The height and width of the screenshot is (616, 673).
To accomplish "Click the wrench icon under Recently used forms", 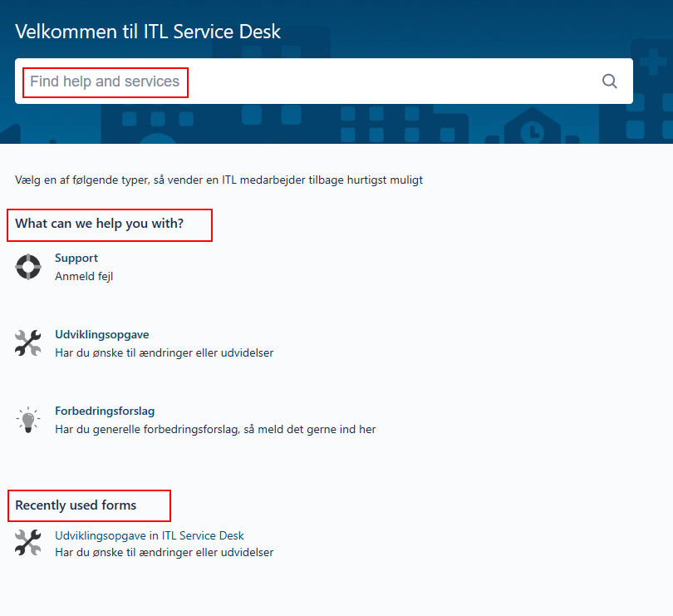I will coord(28,543).
